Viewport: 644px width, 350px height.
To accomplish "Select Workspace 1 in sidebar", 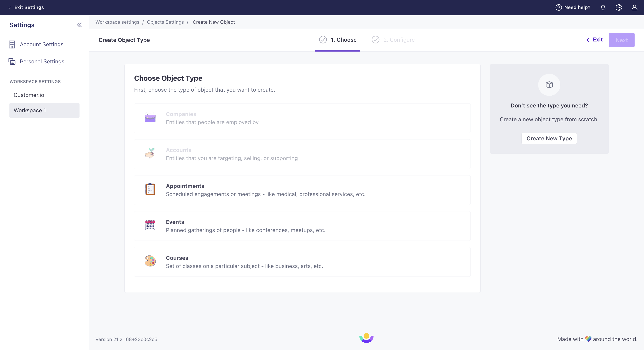I will click(x=44, y=110).
